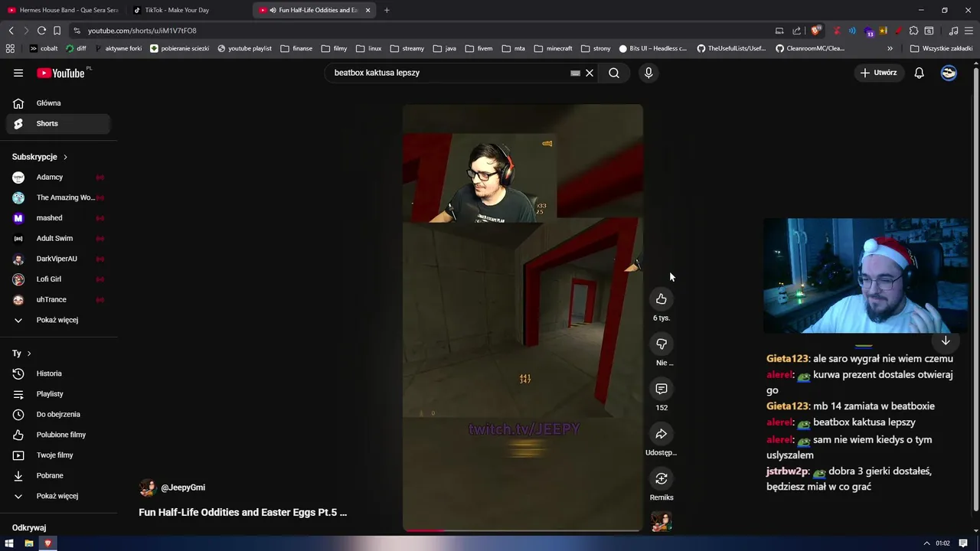Viewport: 980px width, 551px height.
Task: Open the Bits UI bookmark
Action: click(x=653, y=48)
